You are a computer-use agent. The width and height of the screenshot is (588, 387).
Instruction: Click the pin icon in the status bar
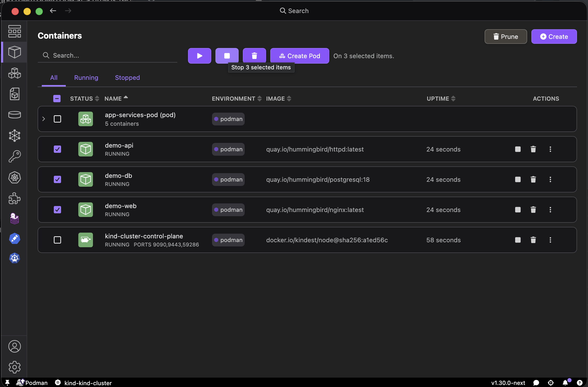click(7, 383)
